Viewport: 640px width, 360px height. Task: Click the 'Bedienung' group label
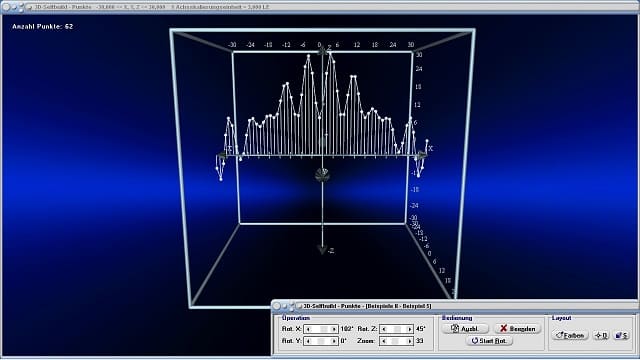pos(457,318)
